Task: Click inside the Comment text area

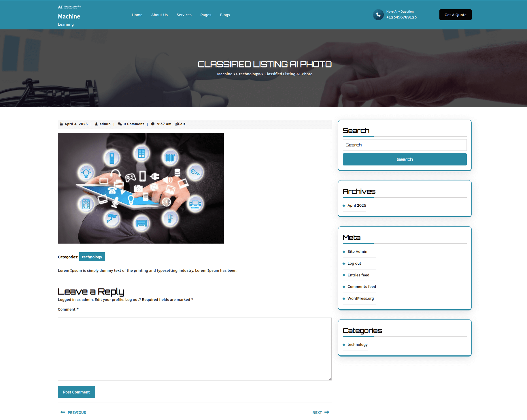Action: (x=194, y=349)
